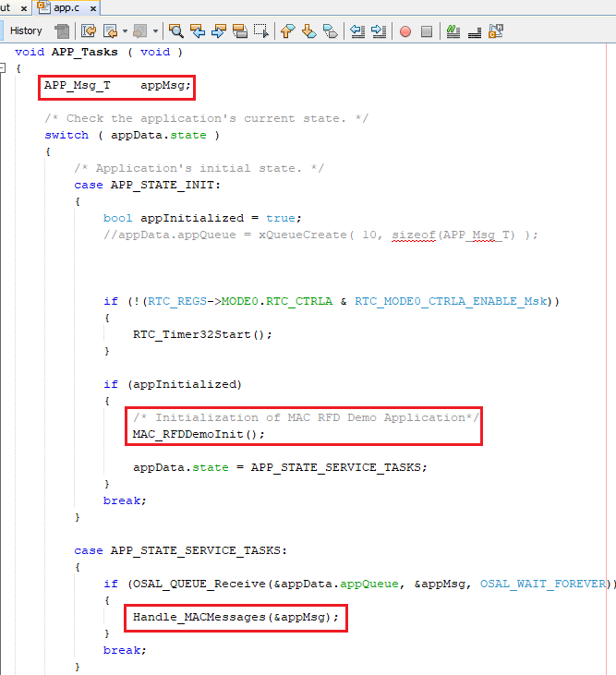The image size is (616, 675).
Task: Open the History view
Action: pos(26,30)
